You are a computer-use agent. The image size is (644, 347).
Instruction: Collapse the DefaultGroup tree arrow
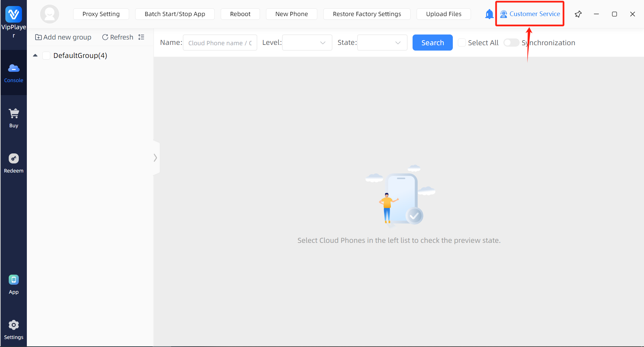(35, 56)
